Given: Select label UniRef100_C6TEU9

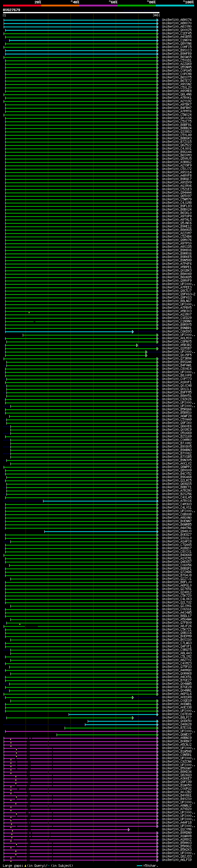Looking at the screenshot, I should click(177, 714).
